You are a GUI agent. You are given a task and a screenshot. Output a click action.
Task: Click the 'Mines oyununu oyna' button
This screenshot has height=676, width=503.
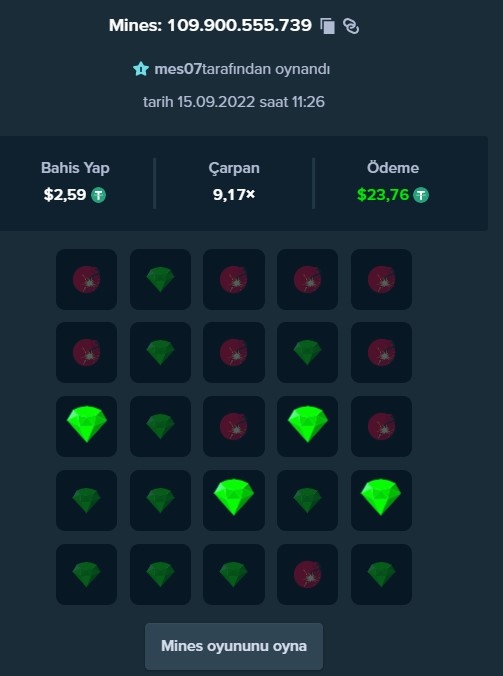tap(234, 646)
